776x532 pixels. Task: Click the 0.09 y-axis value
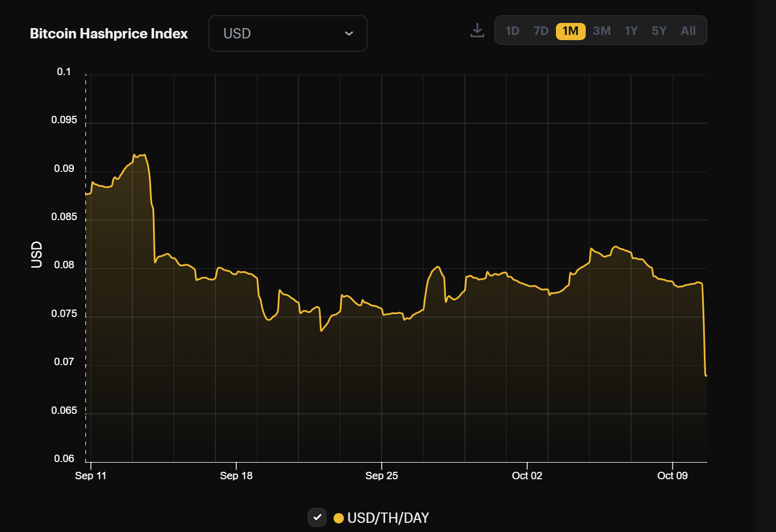click(x=64, y=169)
